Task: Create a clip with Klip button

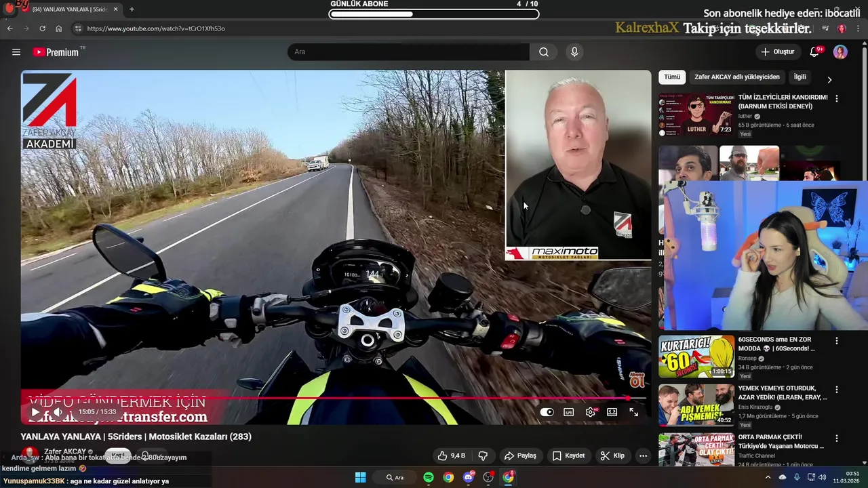Action: (612, 455)
